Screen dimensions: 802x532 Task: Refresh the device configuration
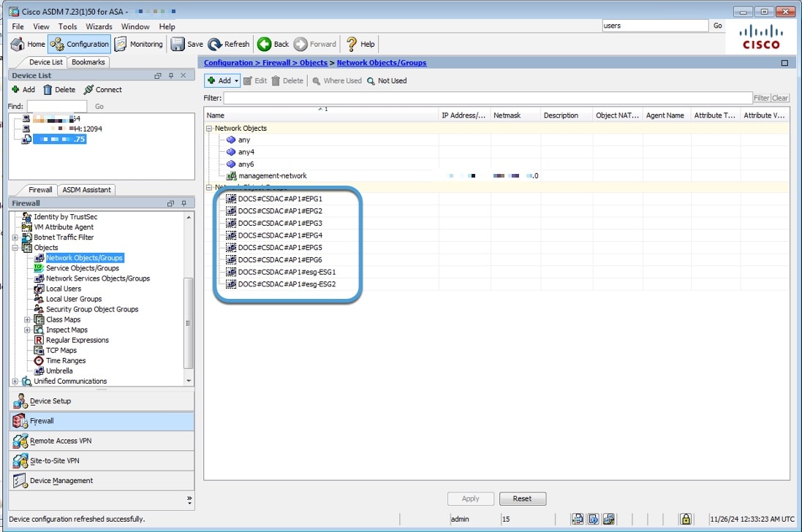[229, 44]
